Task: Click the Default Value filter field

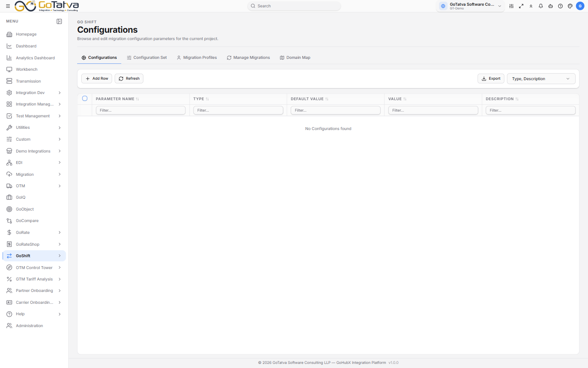Action: tap(336, 110)
